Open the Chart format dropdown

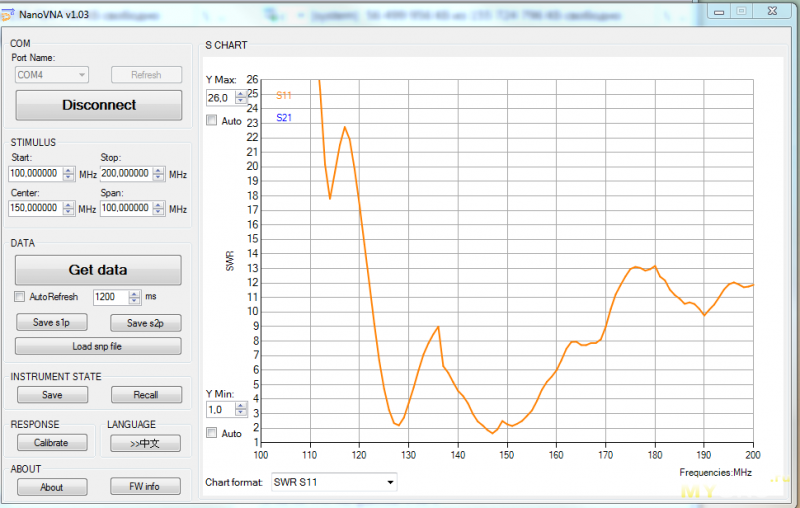pos(334,482)
